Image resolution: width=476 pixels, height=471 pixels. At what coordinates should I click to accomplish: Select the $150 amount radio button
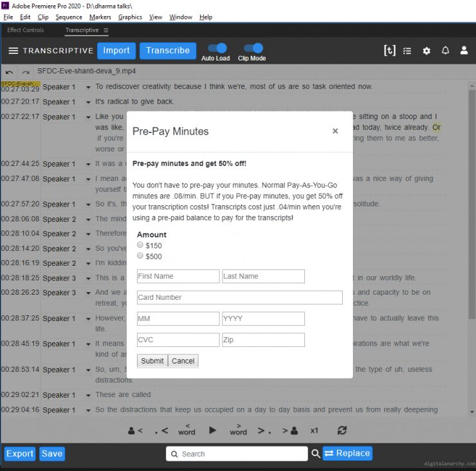click(x=140, y=245)
